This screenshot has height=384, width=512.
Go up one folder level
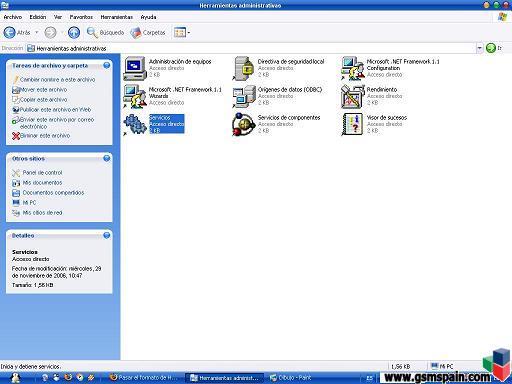74,32
